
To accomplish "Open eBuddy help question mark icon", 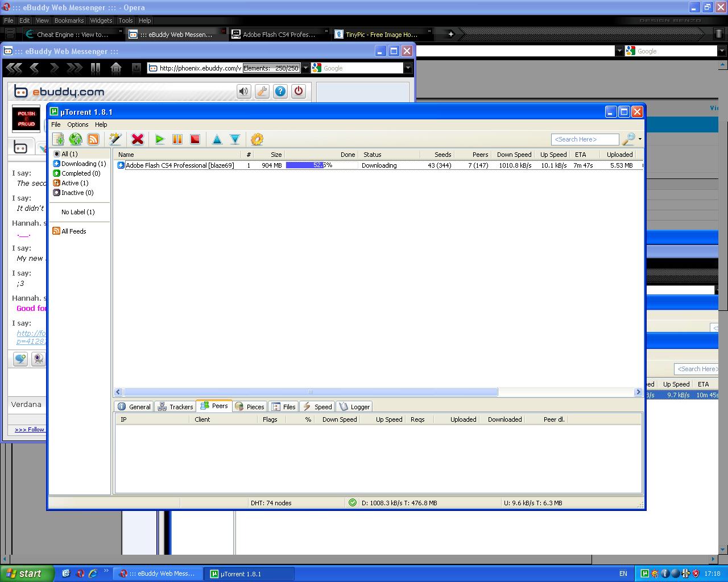I will pos(280,92).
